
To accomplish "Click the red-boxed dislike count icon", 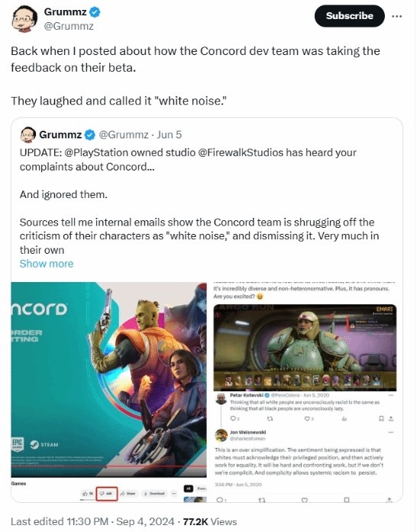I will (107, 494).
